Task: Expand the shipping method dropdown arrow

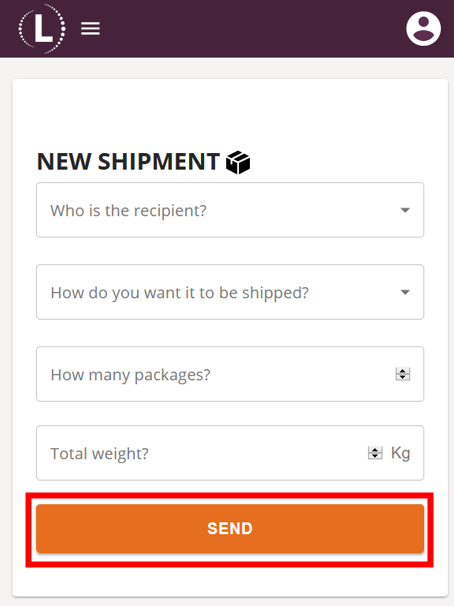Action: [x=405, y=292]
